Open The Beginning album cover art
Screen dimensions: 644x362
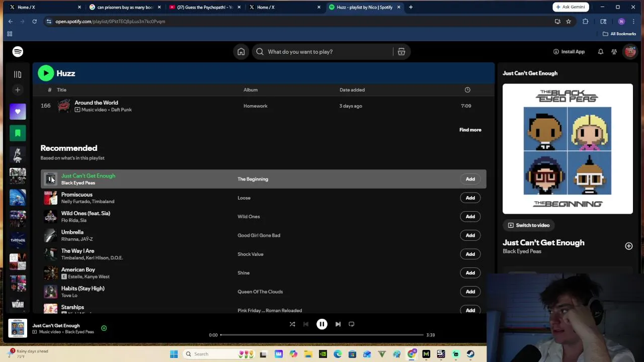(x=568, y=149)
